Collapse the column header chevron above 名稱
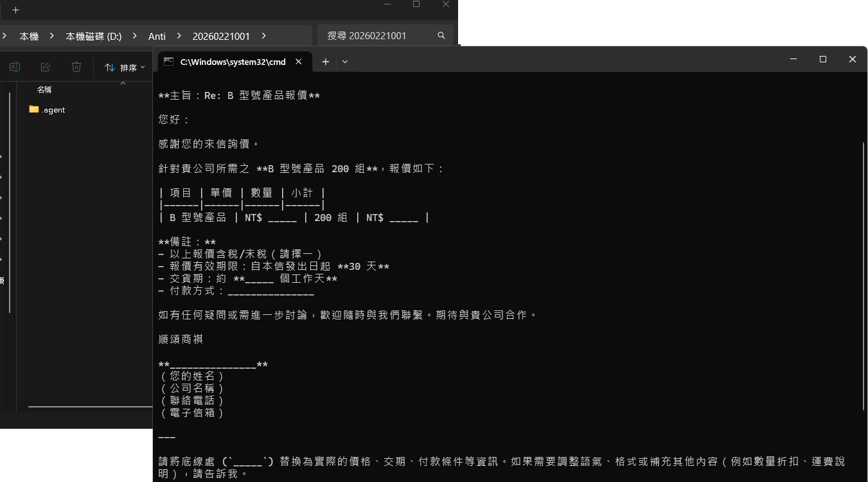Viewport: 868px width, 482px height. point(123,82)
